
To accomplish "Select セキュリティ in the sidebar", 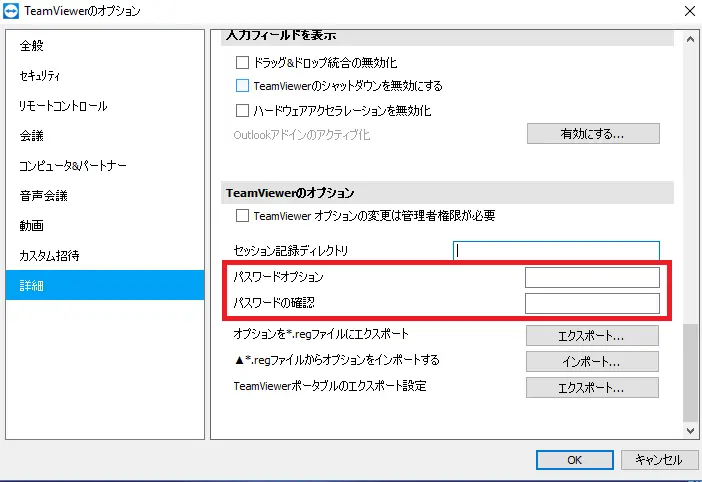I will point(105,76).
